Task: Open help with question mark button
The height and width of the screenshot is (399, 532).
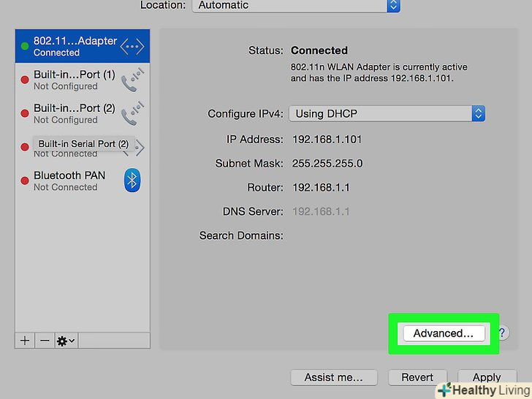Action: click(x=502, y=332)
